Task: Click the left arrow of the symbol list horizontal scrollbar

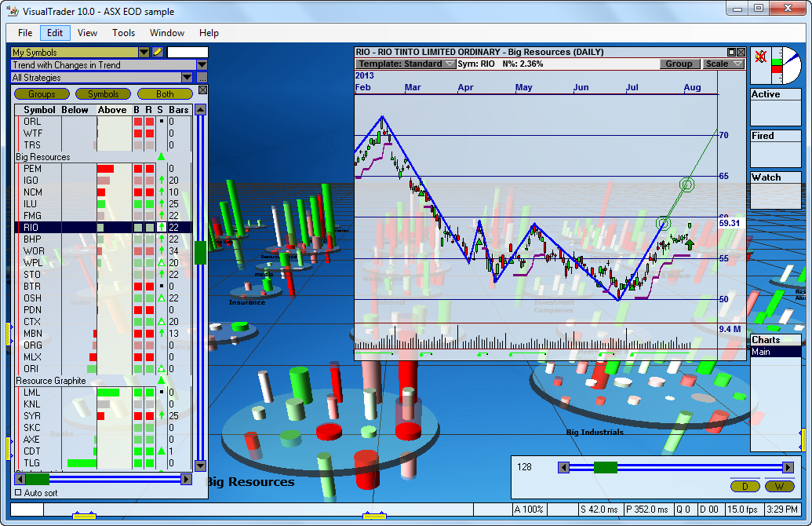Action: point(20,479)
